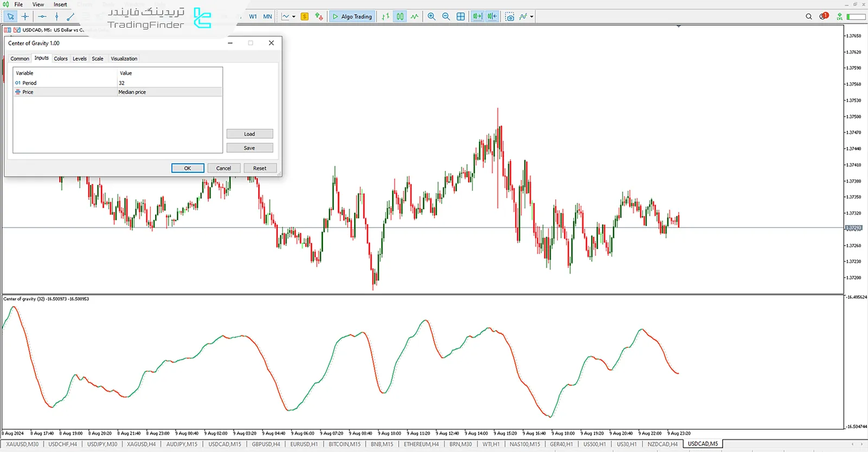The image size is (868, 452).
Task: Take a chart screenshot with camera icon
Action: coord(509,17)
